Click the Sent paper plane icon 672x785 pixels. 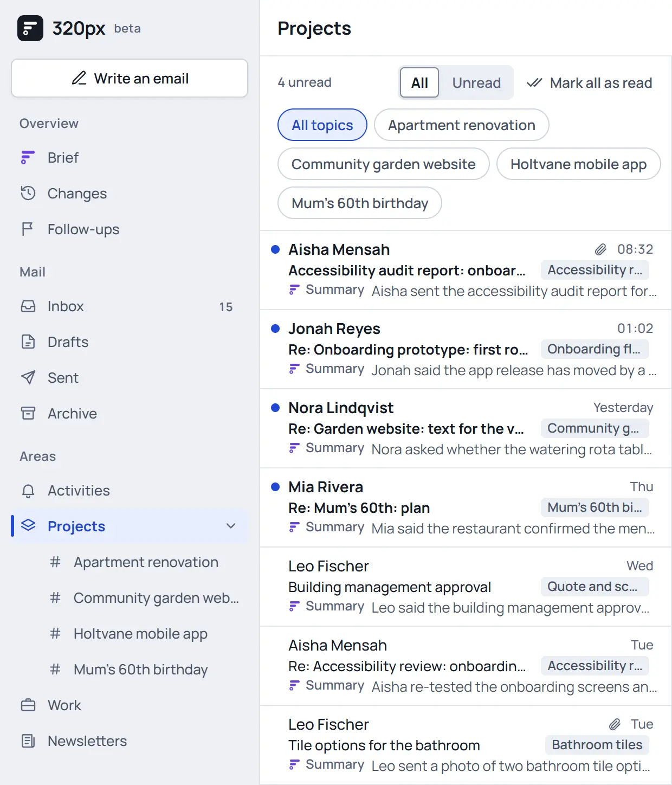(28, 377)
